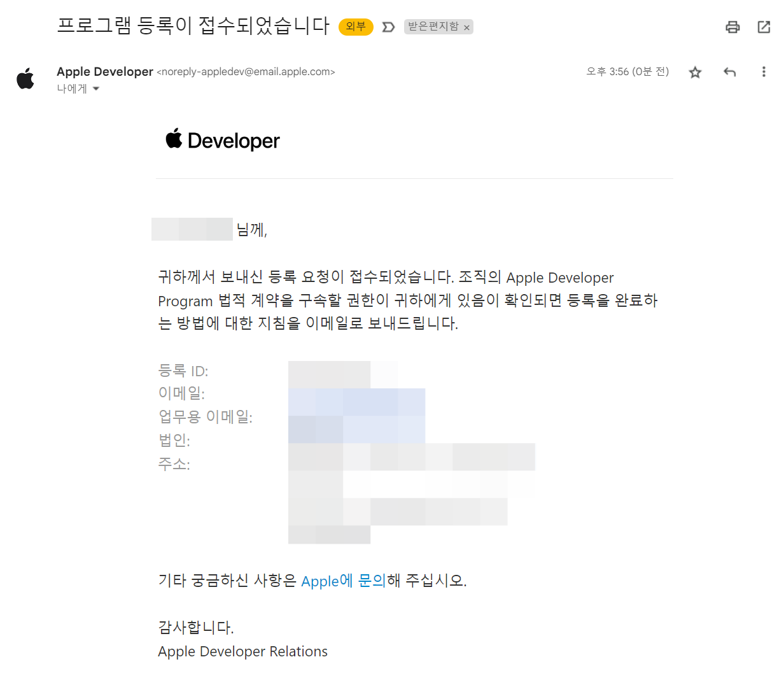Expand recipient details next to 나에게
The height and width of the screenshot is (678, 784).
point(96,88)
